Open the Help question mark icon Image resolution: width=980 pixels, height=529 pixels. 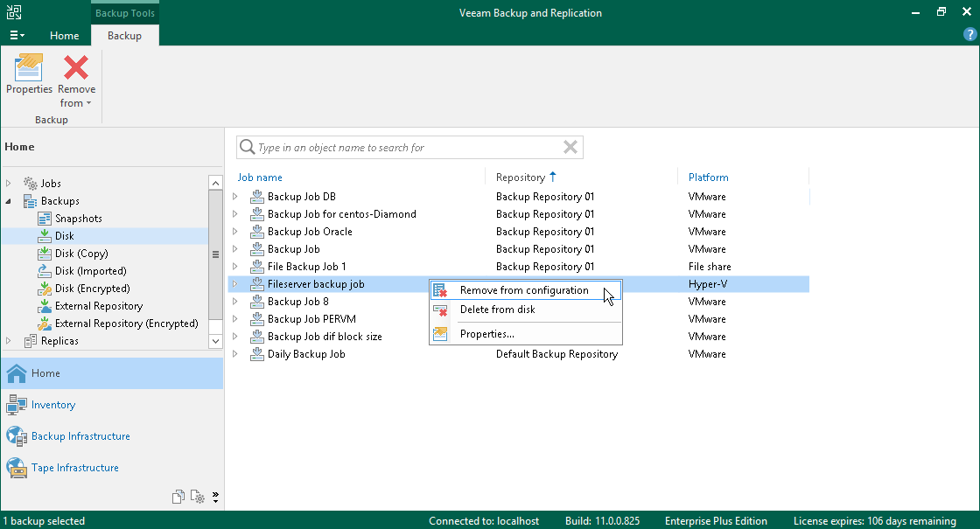970,35
